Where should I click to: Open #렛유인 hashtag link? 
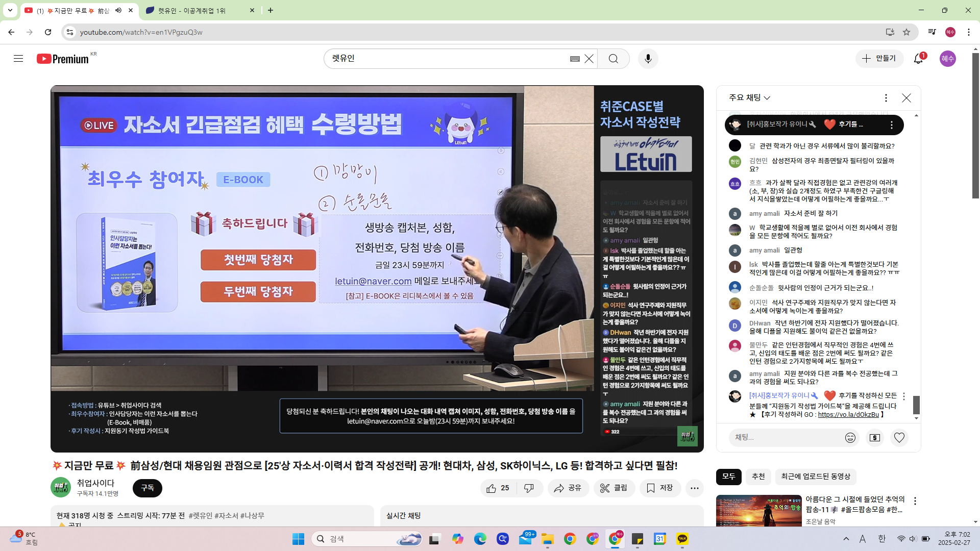click(201, 516)
